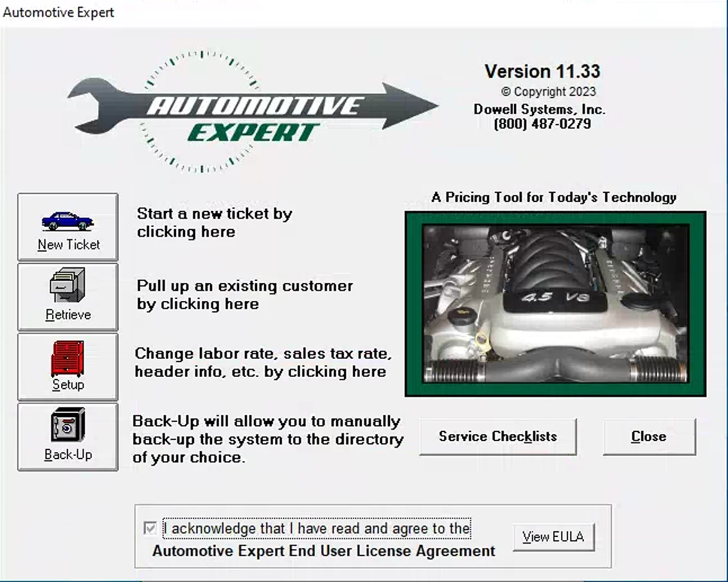This screenshot has height=582, width=728.
Task: Click the '© Copyright 2023' text
Action: coord(548,91)
